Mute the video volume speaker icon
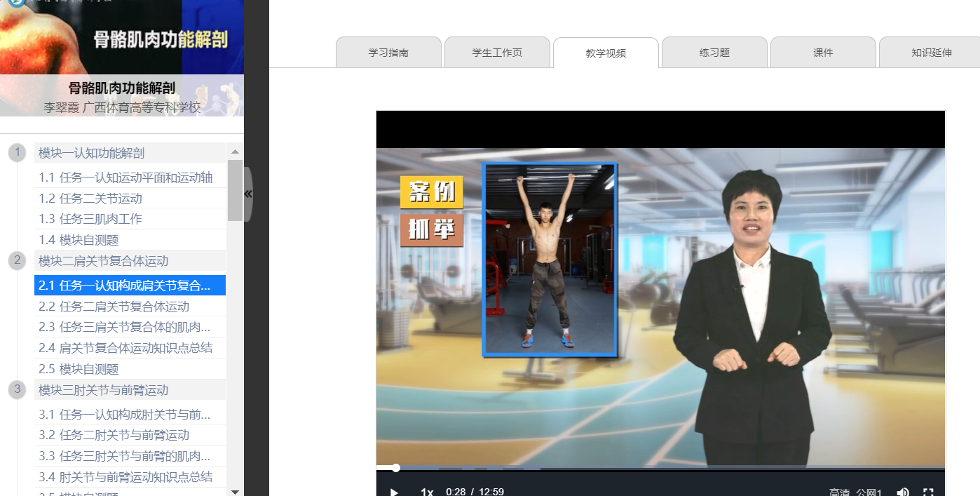The image size is (980, 496). (x=903, y=491)
